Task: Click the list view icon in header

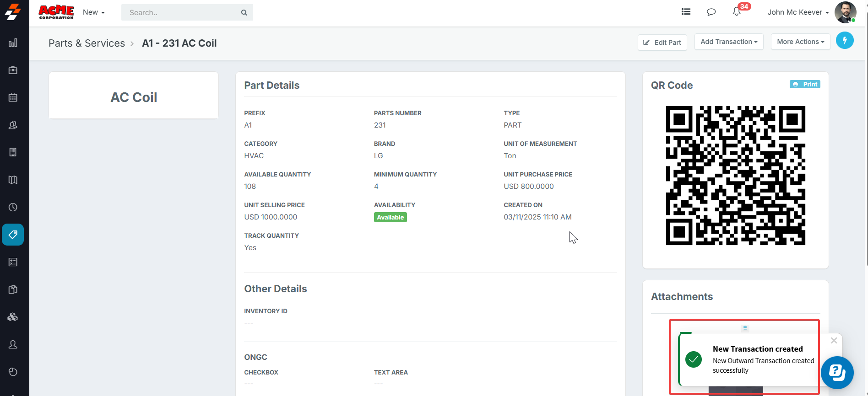Action: 686,12
